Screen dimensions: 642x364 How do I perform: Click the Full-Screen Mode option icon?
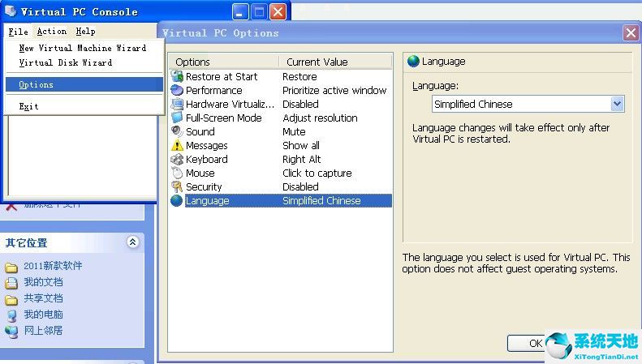click(177, 118)
